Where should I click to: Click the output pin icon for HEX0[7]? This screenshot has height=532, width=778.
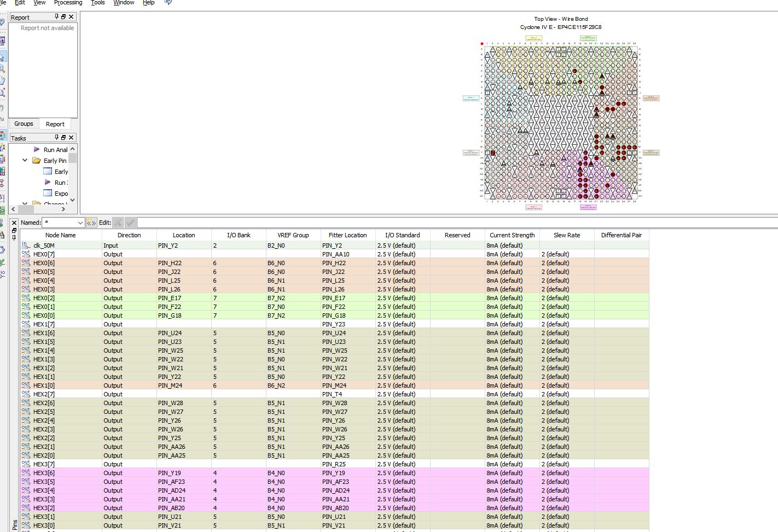click(26, 254)
